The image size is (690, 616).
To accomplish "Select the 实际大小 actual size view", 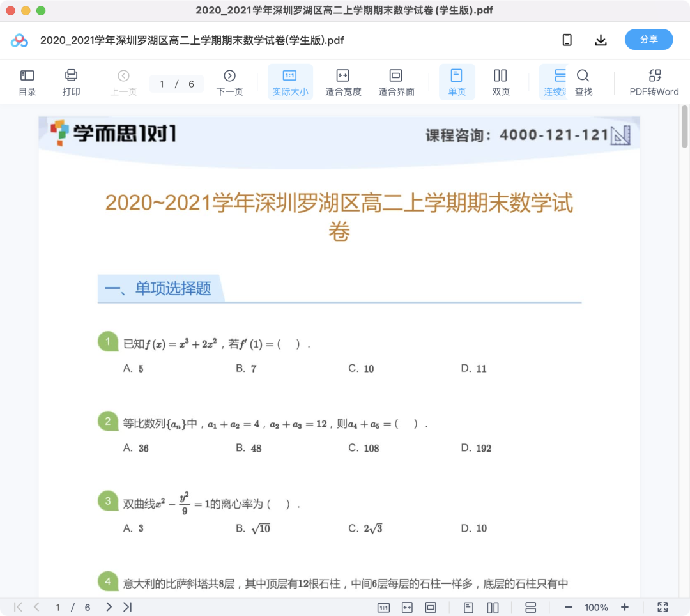I will coord(290,82).
